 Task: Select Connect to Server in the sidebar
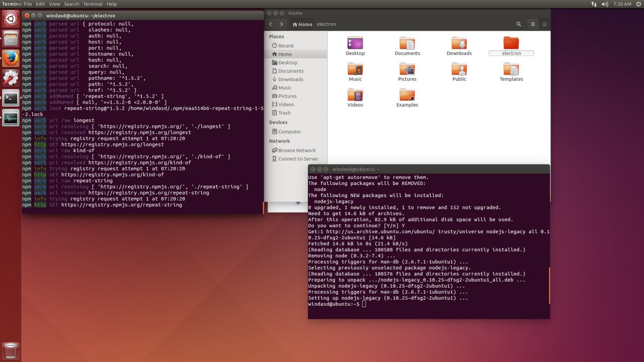[x=298, y=159]
